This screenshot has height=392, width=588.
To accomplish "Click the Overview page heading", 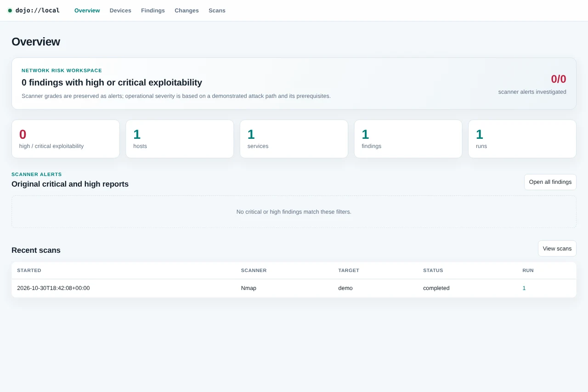I will [36, 42].
